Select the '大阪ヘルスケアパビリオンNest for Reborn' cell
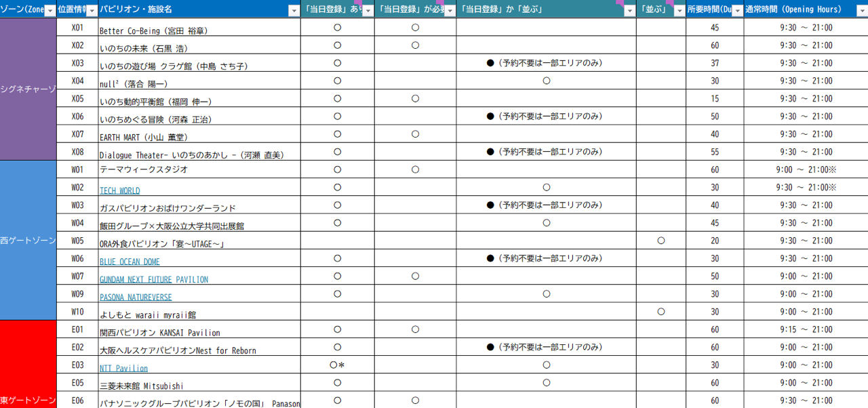This screenshot has height=408, width=868. (199, 347)
